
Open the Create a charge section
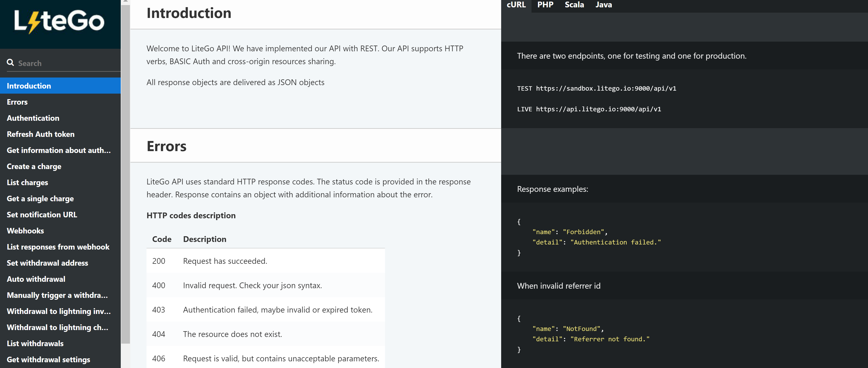point(34,167)
